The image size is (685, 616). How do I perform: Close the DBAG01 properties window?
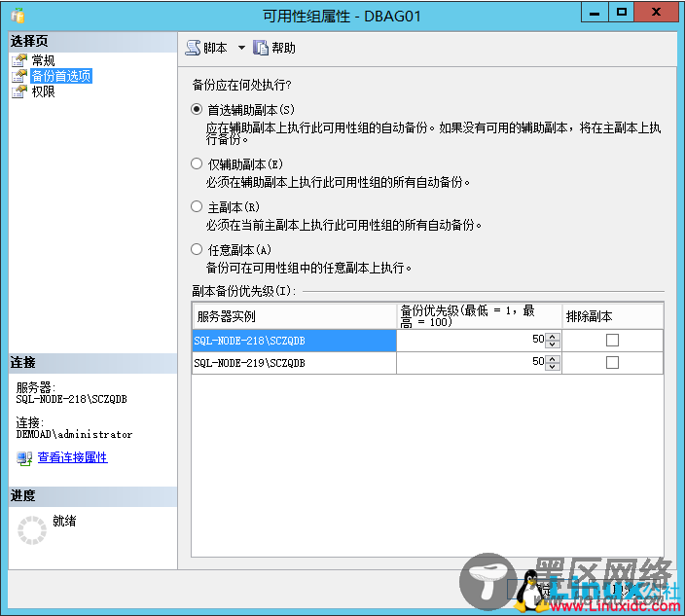(656, 13)
